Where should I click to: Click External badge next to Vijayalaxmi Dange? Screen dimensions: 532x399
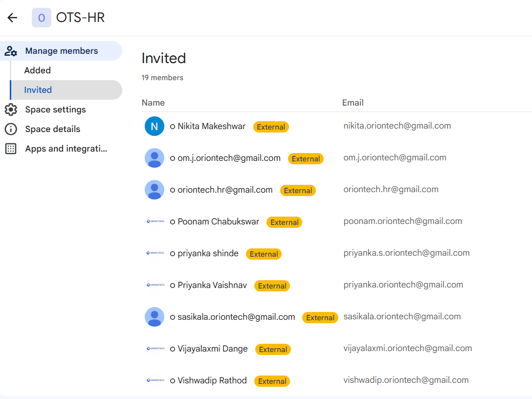[273, 349]
